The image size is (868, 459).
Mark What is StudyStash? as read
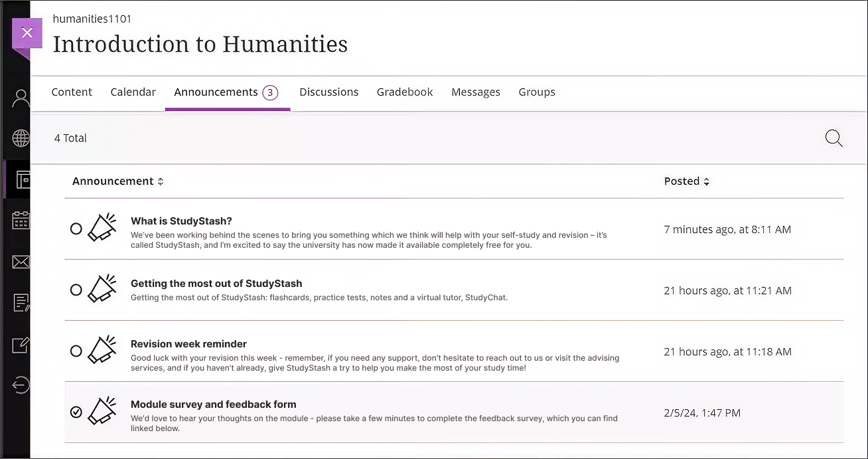[76, 229]
